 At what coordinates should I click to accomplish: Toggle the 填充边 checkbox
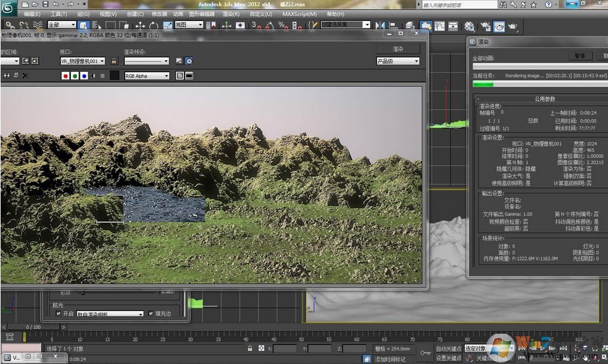point(151,313)
